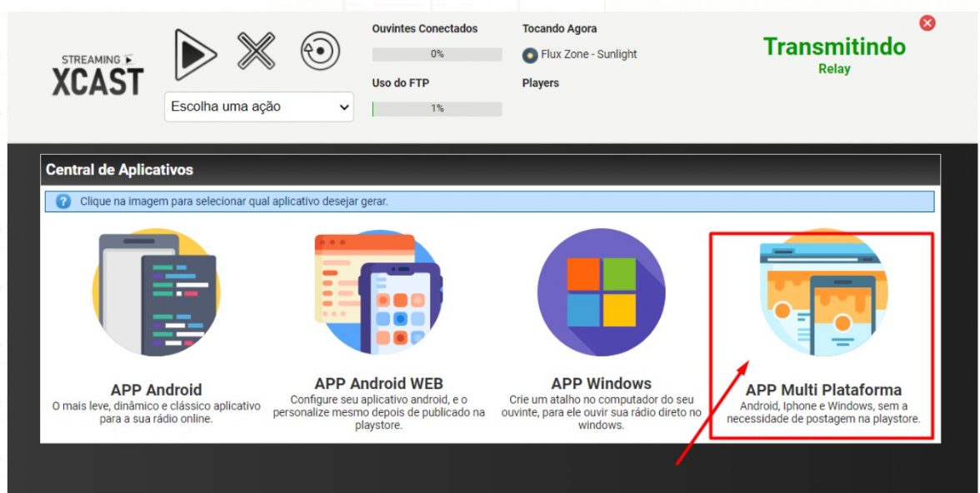Screen dimensions: 980x493
Task: Click the Ouvintes Conectados 0% progress bar
Action: (x=437, y=54)
